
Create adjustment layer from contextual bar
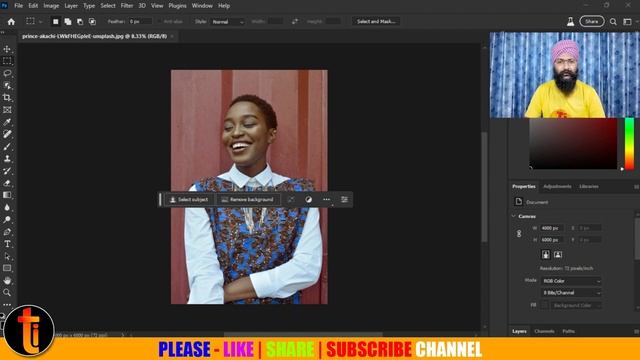click(308, 199)
